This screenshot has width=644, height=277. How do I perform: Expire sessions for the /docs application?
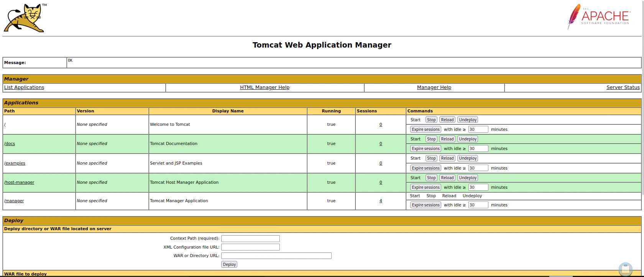point(426,148)
